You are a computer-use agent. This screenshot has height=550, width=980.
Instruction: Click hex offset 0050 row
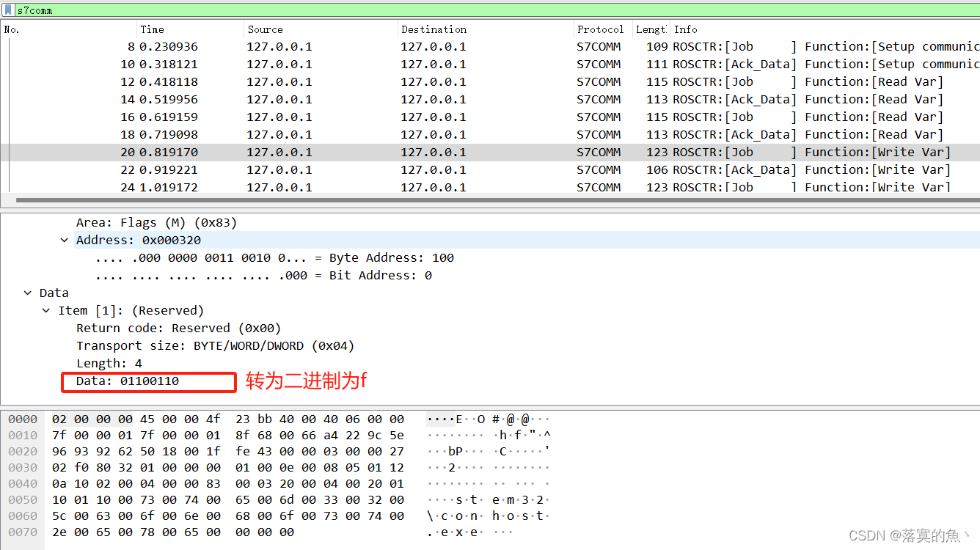[228, 500]
